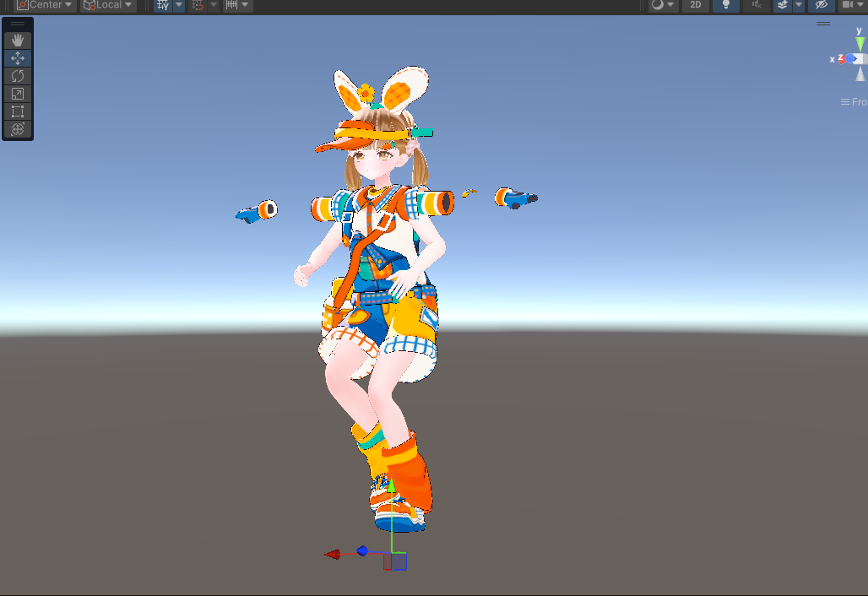The image size is (868, 596).
Task: Click the green Y-axis cone on the scene gizmo
Action: 860,43
